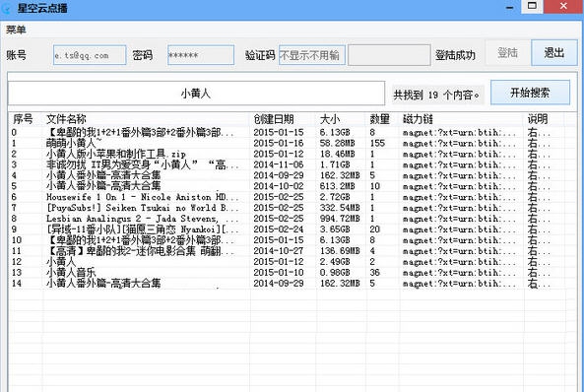Maximize the 星空云点播 window

click(532, 6)
